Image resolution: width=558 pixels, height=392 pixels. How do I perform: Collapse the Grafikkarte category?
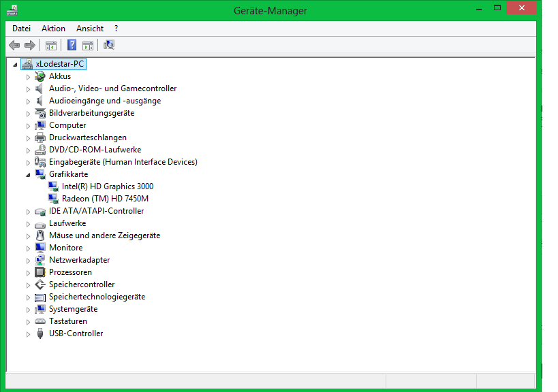tap(28, 175)
